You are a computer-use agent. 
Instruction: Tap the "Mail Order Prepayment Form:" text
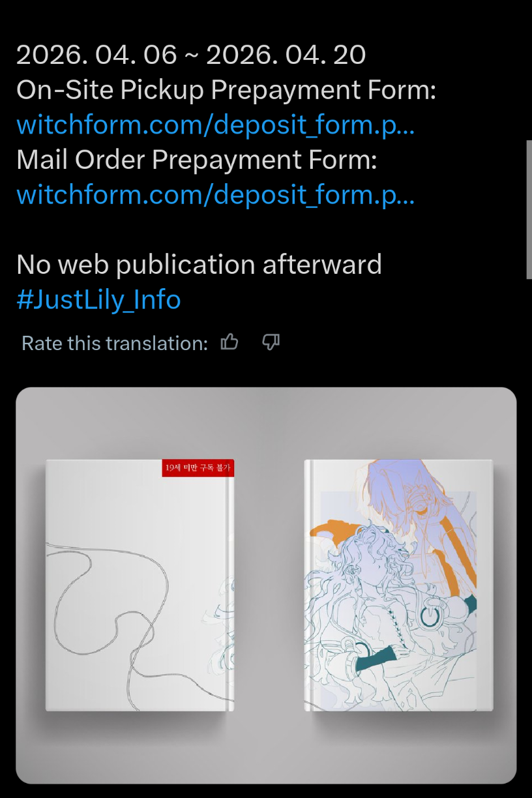point(197,160)
